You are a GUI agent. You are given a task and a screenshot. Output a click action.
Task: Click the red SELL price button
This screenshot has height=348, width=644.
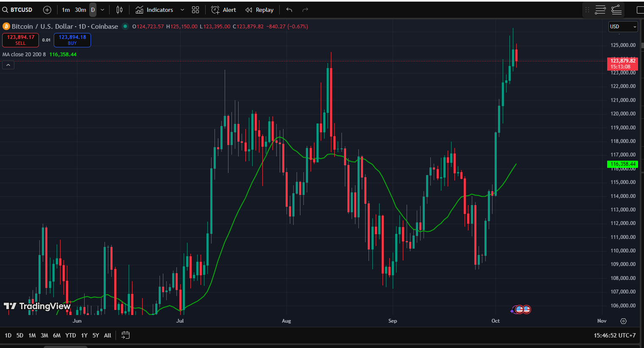click(21, 40)
